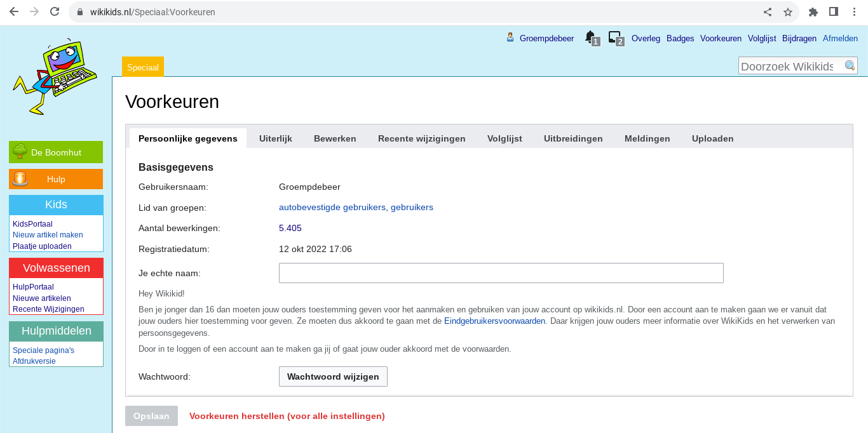Open the notices tray icon with badge 2
Image resolution: width=868 pixels, height=433 pixels.
tap(616, 38)
